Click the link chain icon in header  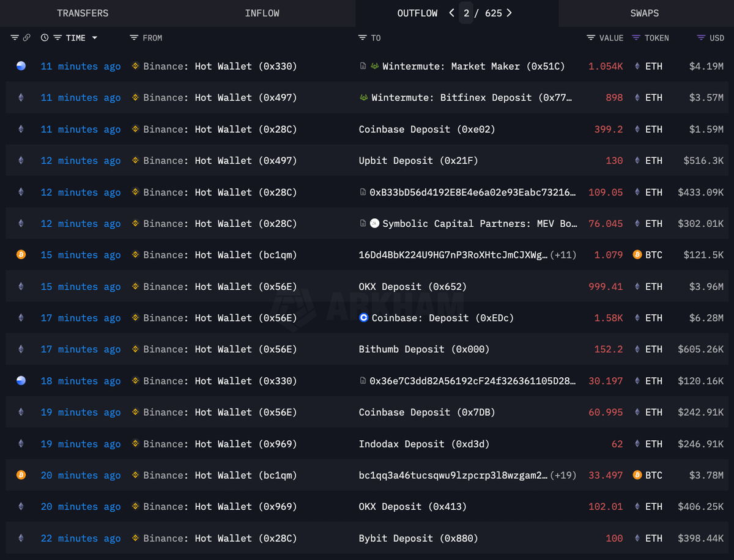pyautogui.click(x=26, y=38)
